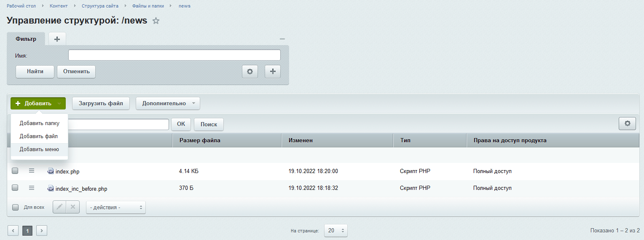
Task: Select "Добавить папку" from the menu
Action: tap(40, 123)
